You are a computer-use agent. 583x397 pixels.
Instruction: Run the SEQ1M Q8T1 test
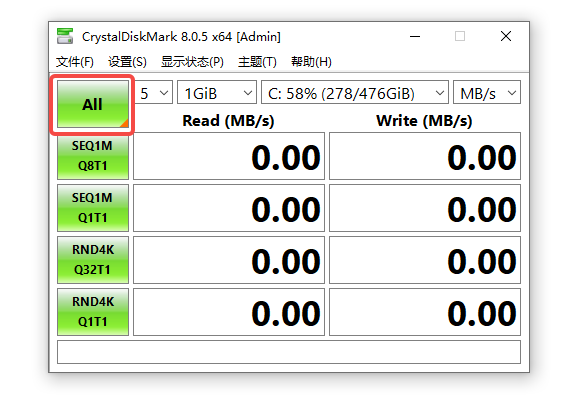93,156
